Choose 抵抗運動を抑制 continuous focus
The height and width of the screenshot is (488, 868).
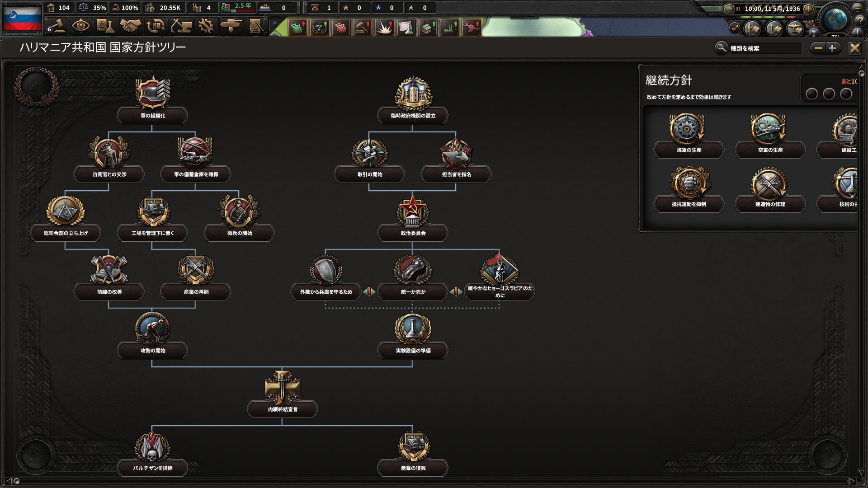(689, 190)
